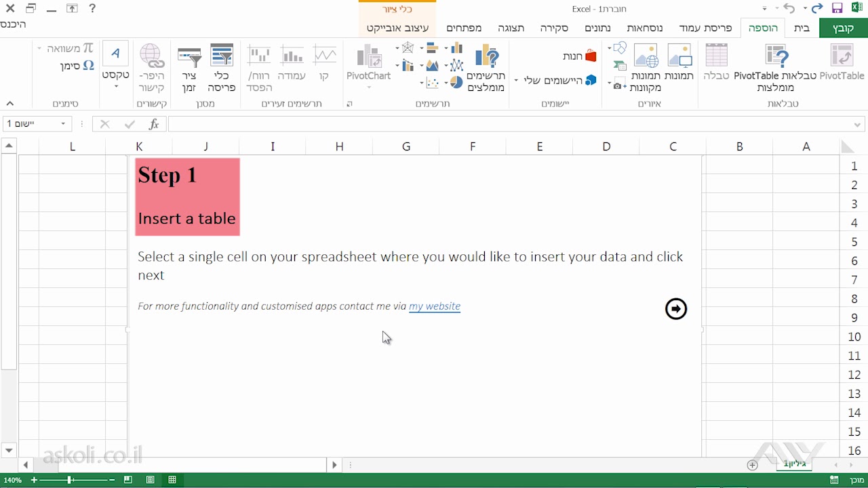
Task: Insert a Win/Loss sparkline (רווח/הפסד)
Action: [x=260, y=68]
